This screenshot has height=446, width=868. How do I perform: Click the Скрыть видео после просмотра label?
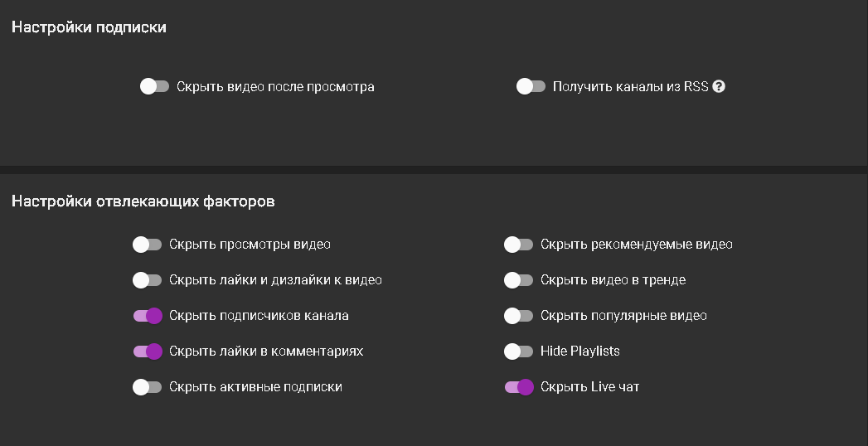point(275,86)
